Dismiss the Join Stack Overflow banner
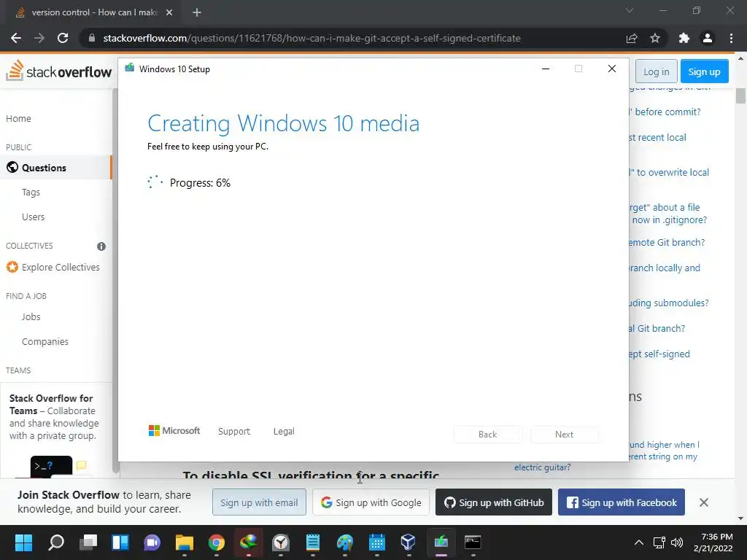747x560 pixels. click(x=704, y=502)
